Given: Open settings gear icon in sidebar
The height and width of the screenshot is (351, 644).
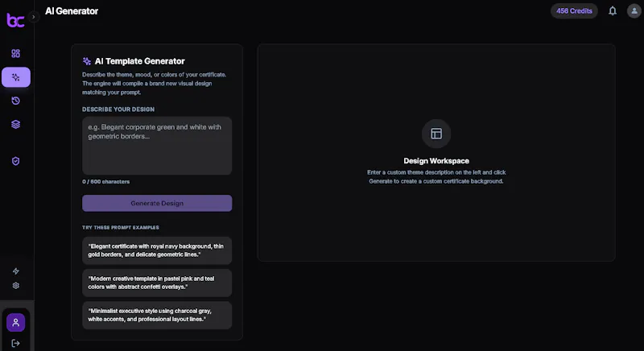Looking at the screenshot, I should (x=15, y=285).
